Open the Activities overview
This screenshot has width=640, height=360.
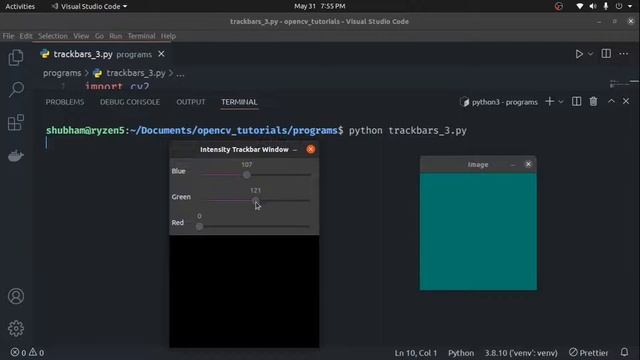[x=20, y=6]
